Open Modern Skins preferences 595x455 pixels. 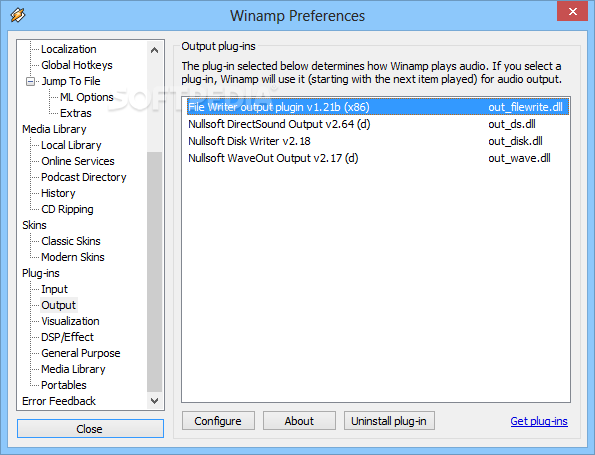click(73, 257)
